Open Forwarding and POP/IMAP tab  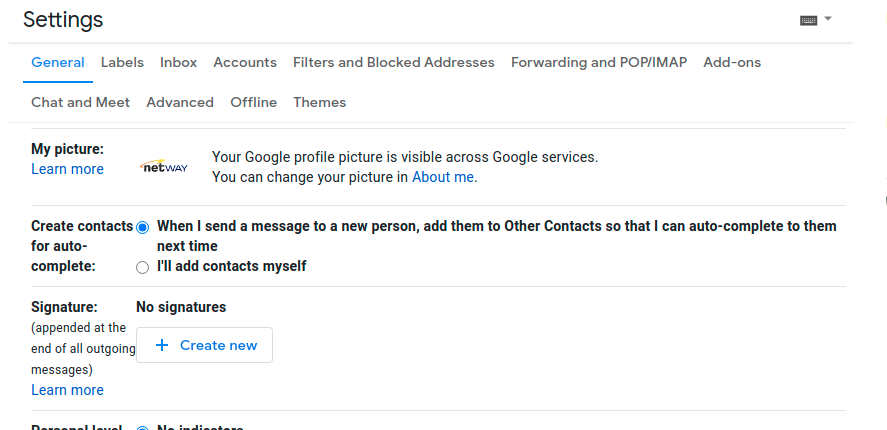tap(599, 62)
